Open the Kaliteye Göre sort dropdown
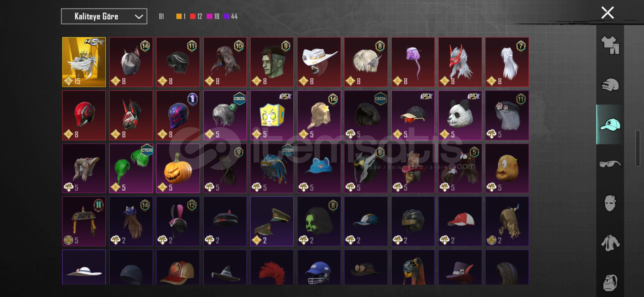Image resolution: width=644 pixels, height=297 pixels. pyautogui.click(x=104, y=16)
